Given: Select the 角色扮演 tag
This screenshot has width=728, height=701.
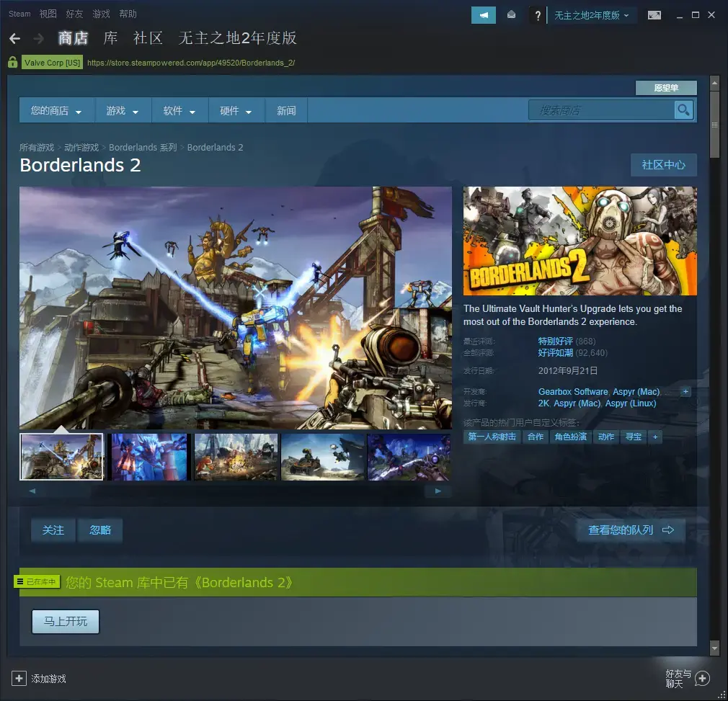Looking at the screenshot, I should pos(571,437).
